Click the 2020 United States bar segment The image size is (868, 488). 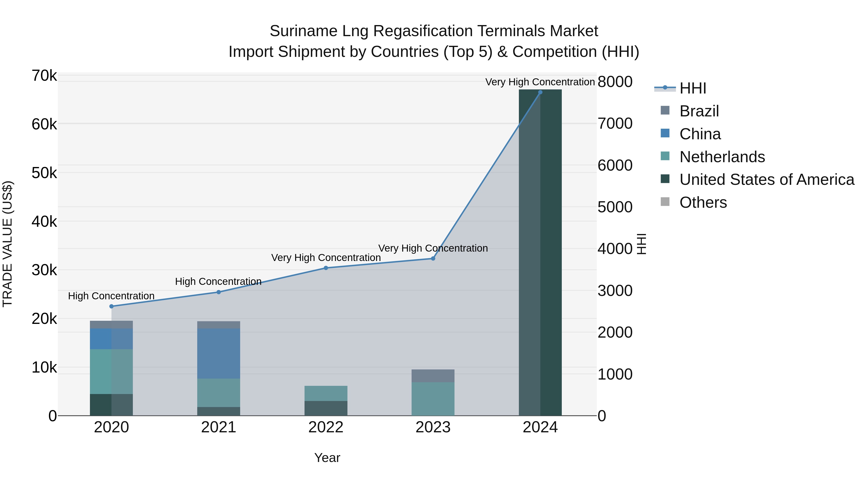pyautogui.click(x=112, y=405)
